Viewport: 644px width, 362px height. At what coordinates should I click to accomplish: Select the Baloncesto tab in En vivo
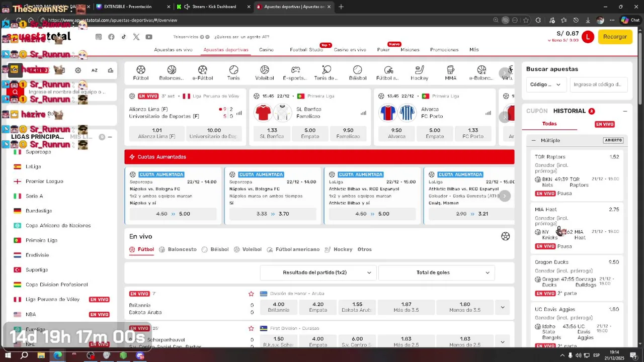click(178, 249)
